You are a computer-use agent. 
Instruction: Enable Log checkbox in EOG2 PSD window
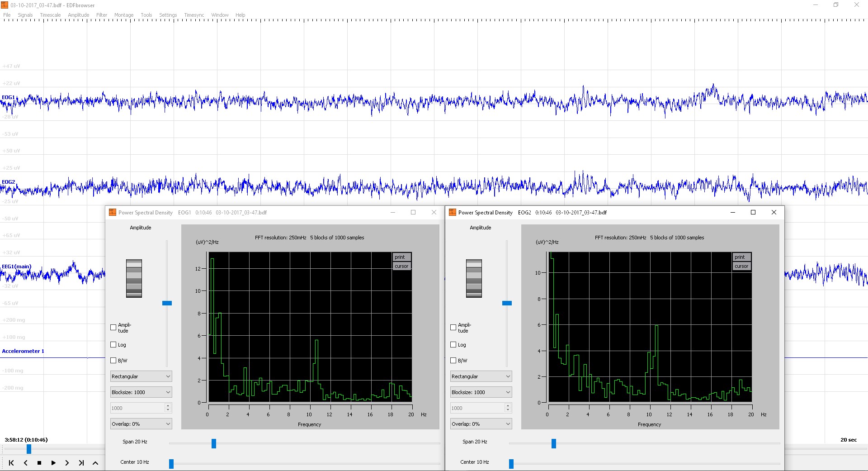(x=453, y=345)
